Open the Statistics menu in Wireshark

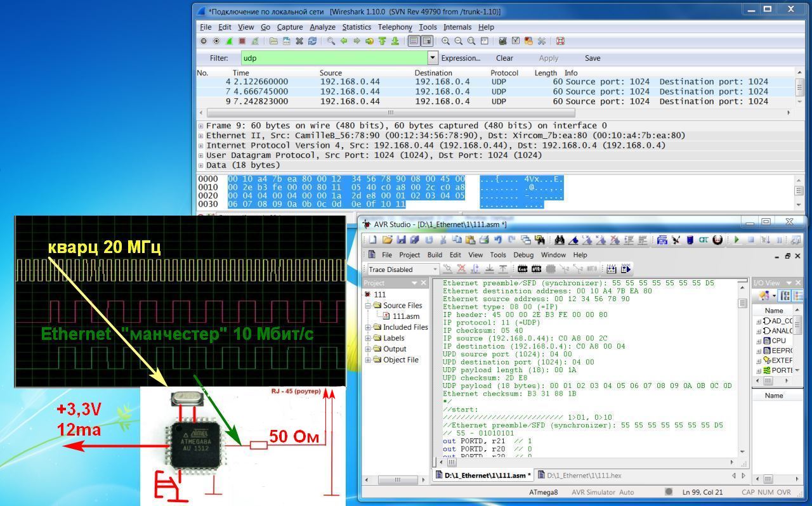pyautogui.click(x=357, y=27)
